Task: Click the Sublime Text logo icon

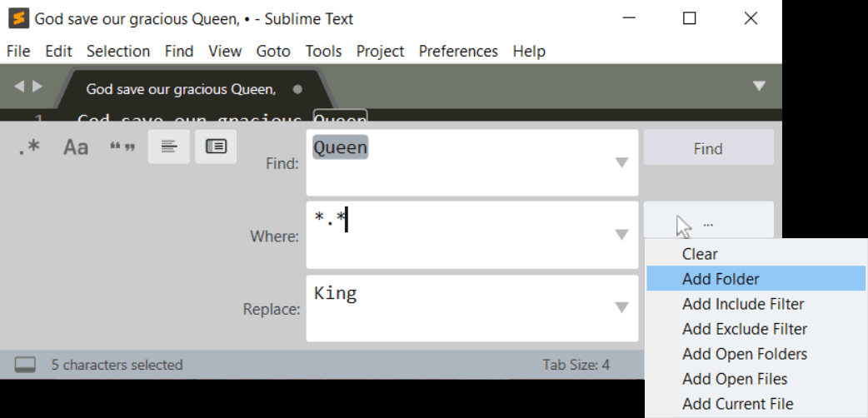Action: point(18,18)
